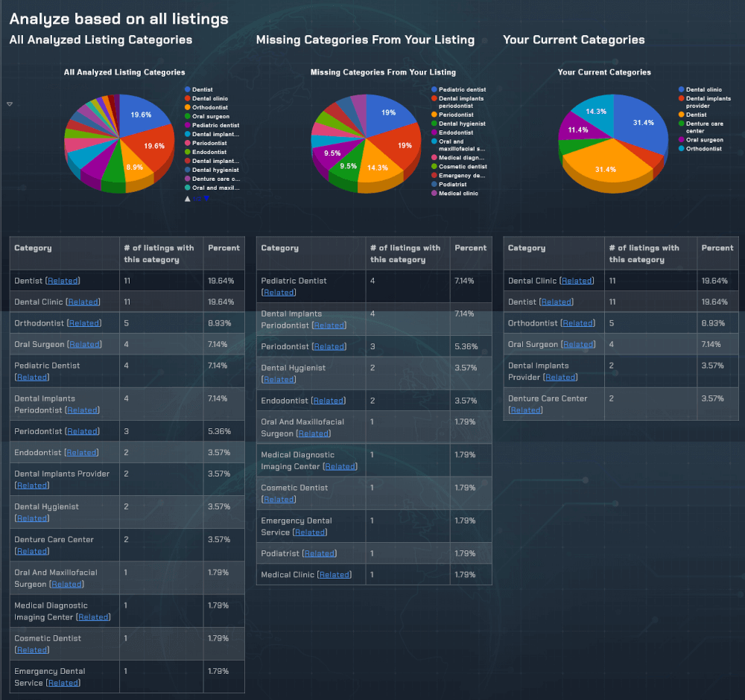Image resolution: width=745 pixels, height=700 pixels.
Task: Click the Medical clinic legend marker
Action: click(x=434, y=194)
